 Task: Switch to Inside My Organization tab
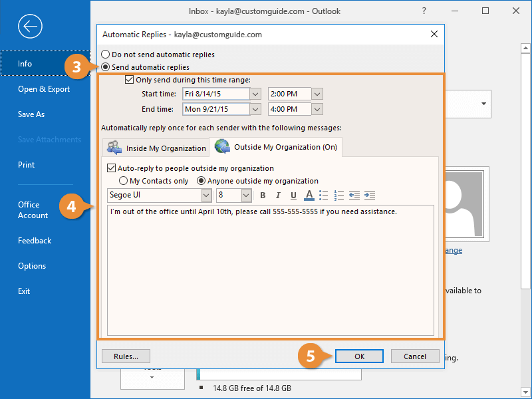click(x=157, y=148)
